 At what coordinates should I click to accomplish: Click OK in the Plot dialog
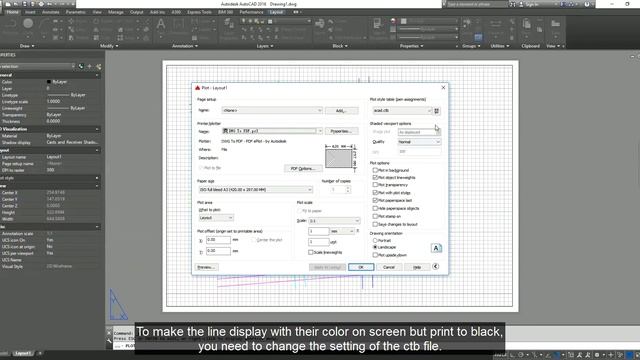click(x=361, y=267)
